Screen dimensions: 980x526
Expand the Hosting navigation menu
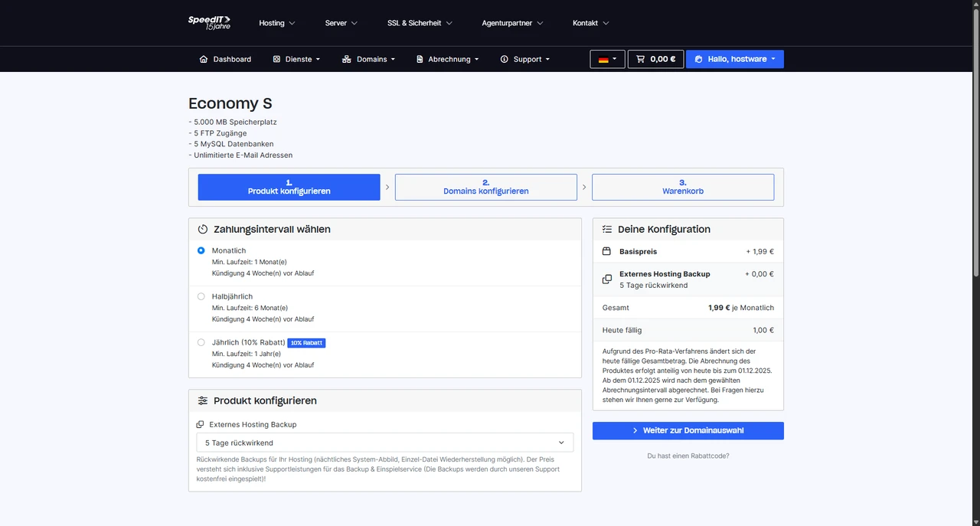(x=277, y=23)
